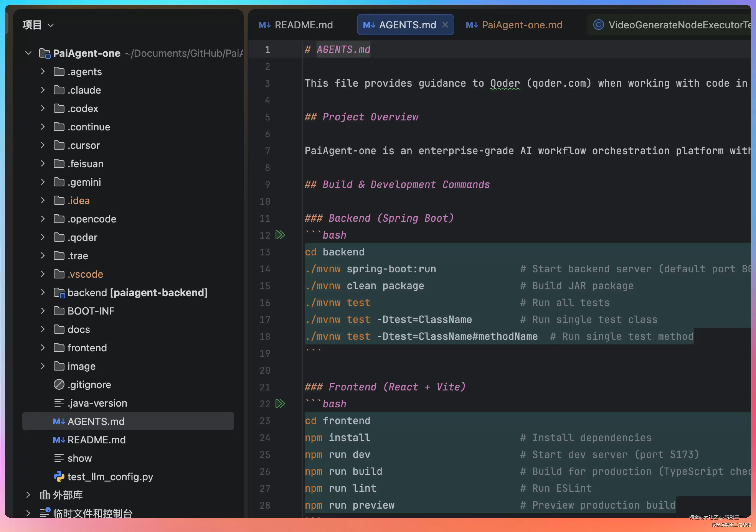The height and width of the screenshot is (532, 756).
Task: Click '### Backend (Spring Boot)' heading
Action: pos(379,218)
